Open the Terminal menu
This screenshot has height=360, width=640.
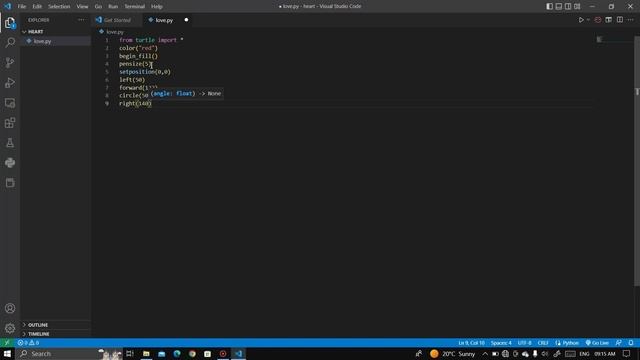pyautogui.click(x=134, y=7)
